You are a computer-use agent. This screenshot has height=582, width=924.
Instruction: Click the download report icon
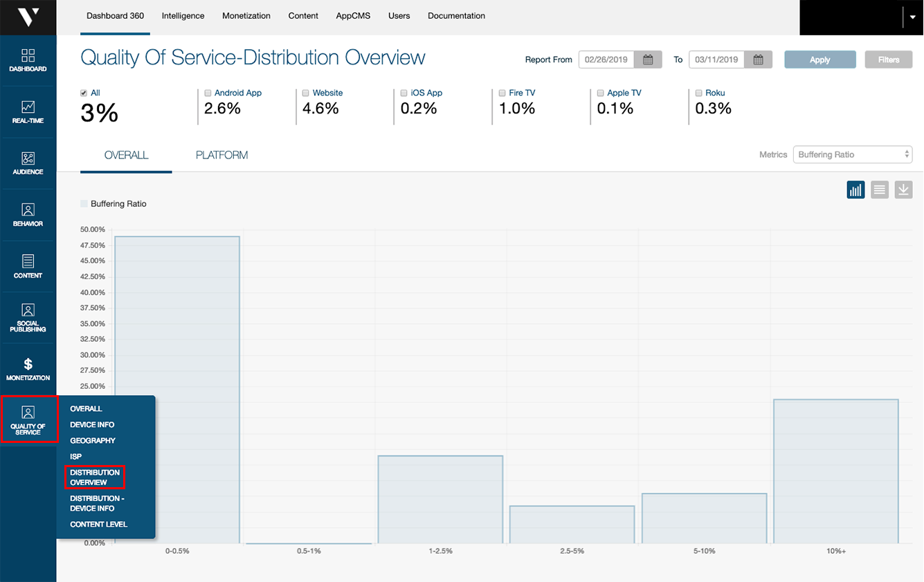click(903, 190)
